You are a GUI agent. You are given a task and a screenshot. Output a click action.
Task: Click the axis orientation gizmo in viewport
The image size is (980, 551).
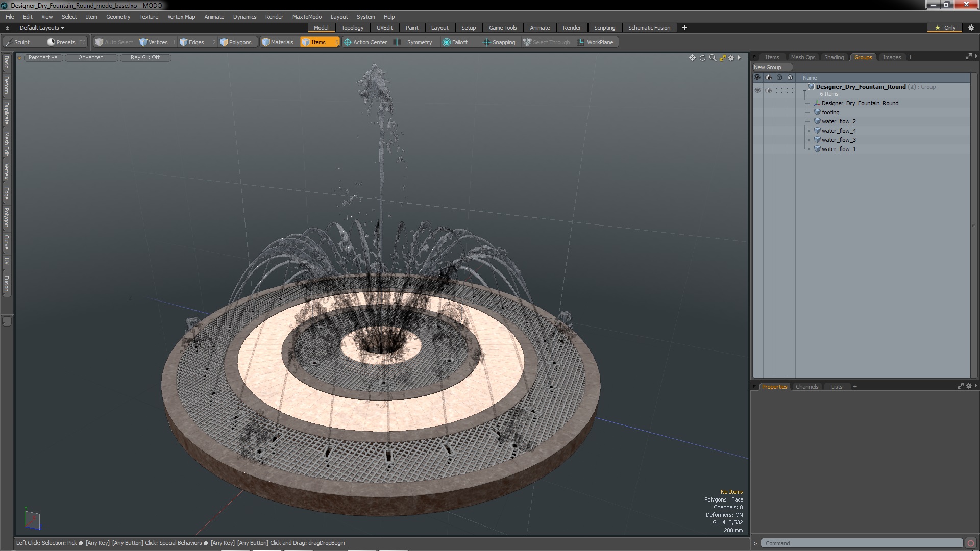pyautogui.click(x=32, y=518)
